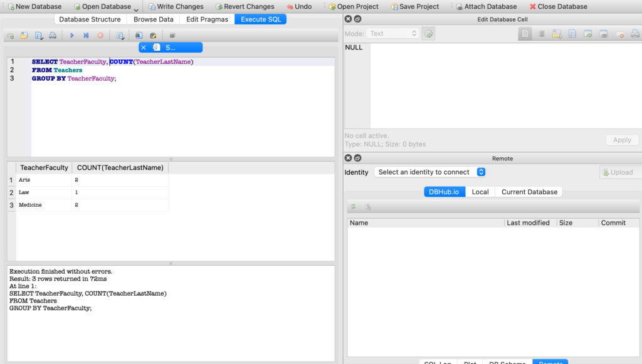Image resolution: width=642 pixels, height=364 pixels.
Task: Click the refresh icon in Remote panel
Action: (354, 206)
